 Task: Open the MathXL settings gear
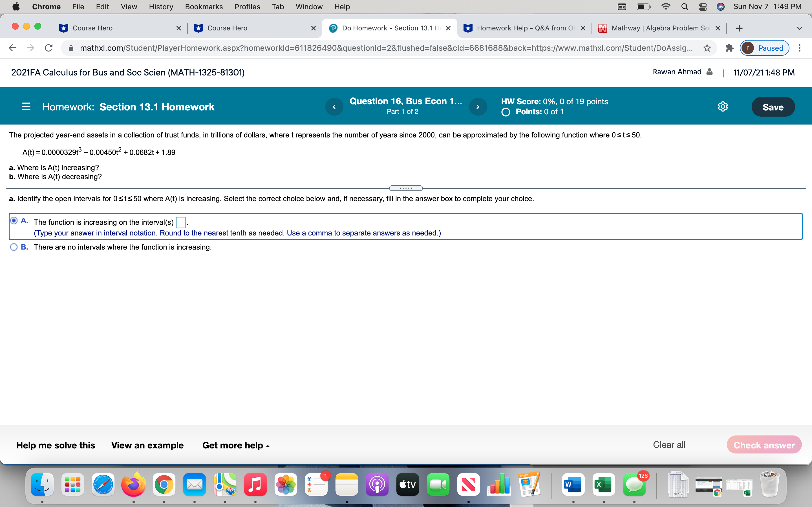point(723,106)
